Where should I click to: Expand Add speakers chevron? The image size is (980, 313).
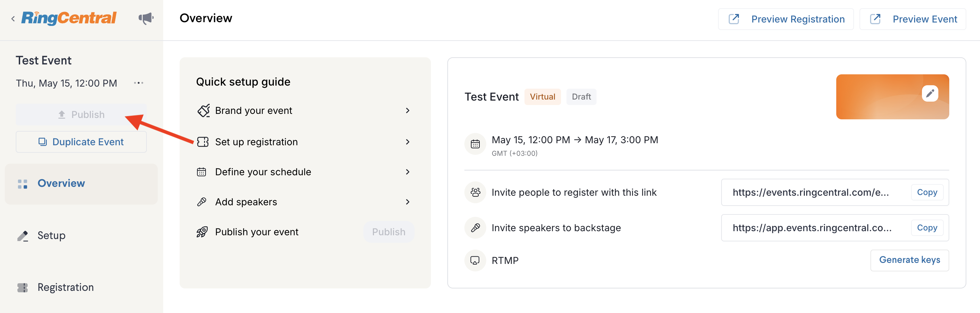407,202
